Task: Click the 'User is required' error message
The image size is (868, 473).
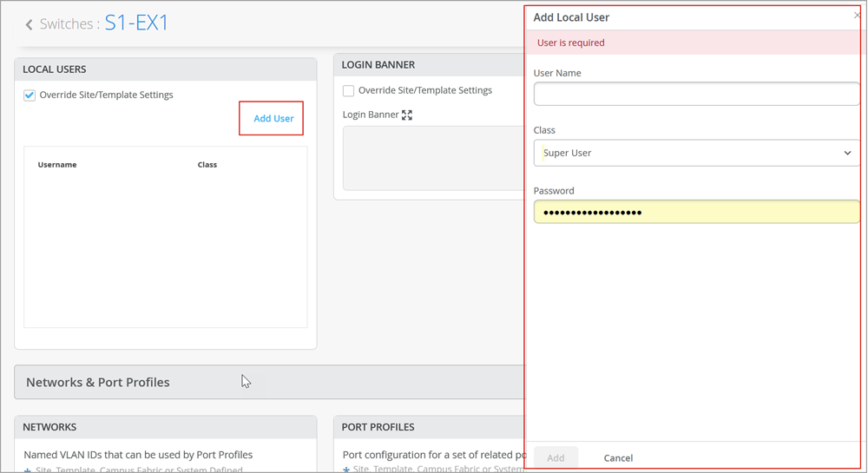Action: click(571, 43)
